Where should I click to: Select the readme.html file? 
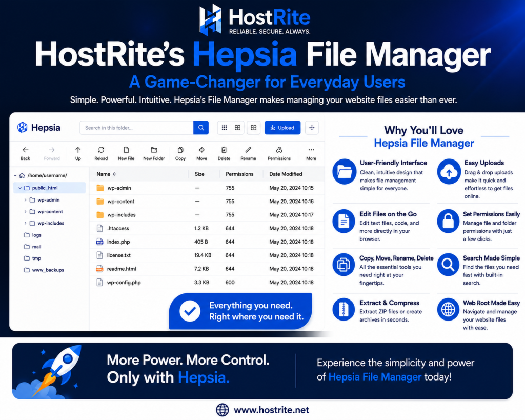[x=207, y=269]
